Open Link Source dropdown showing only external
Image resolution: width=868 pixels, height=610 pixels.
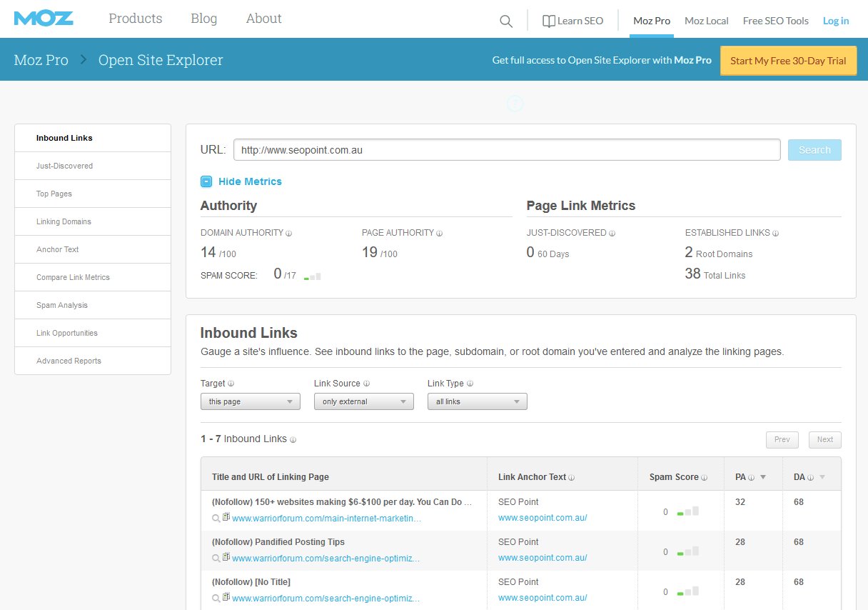pos(364,401)
